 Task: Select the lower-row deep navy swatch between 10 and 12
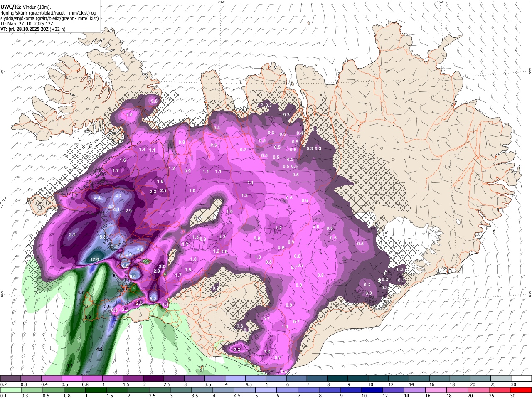[371, 390]
